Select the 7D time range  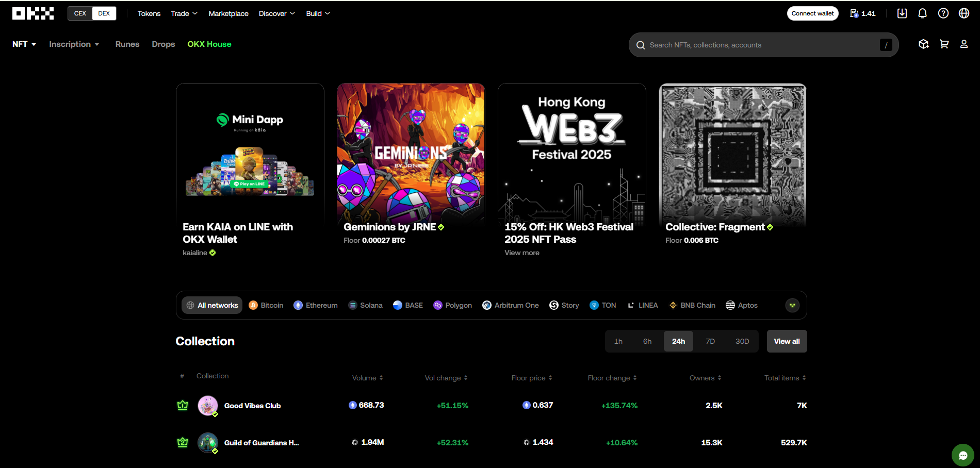(x=710, y=341)
